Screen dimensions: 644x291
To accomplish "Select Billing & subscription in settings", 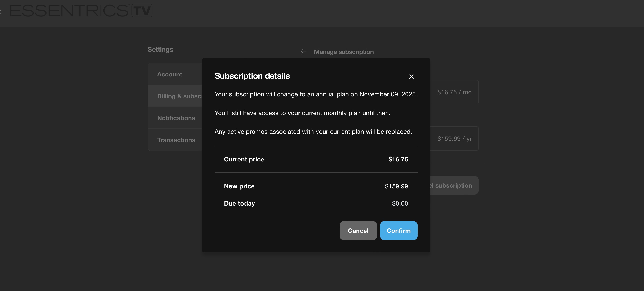I will tap(175, 96).
